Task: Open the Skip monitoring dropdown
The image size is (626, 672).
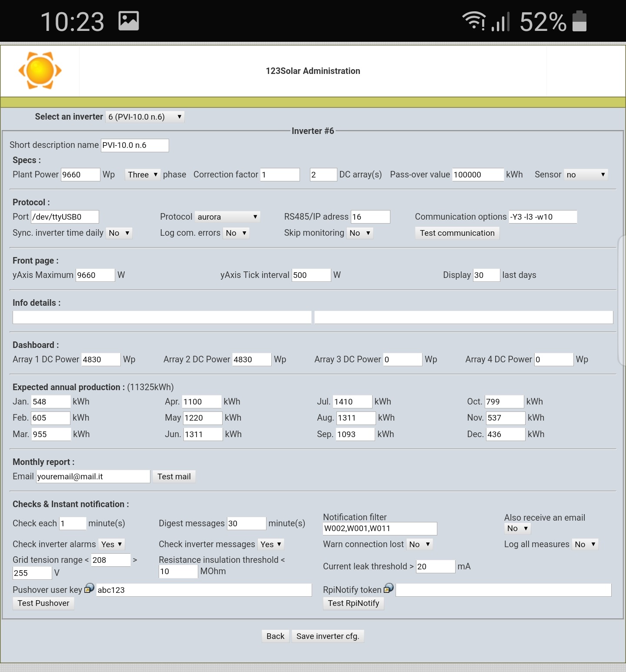Action: [360, 233]
